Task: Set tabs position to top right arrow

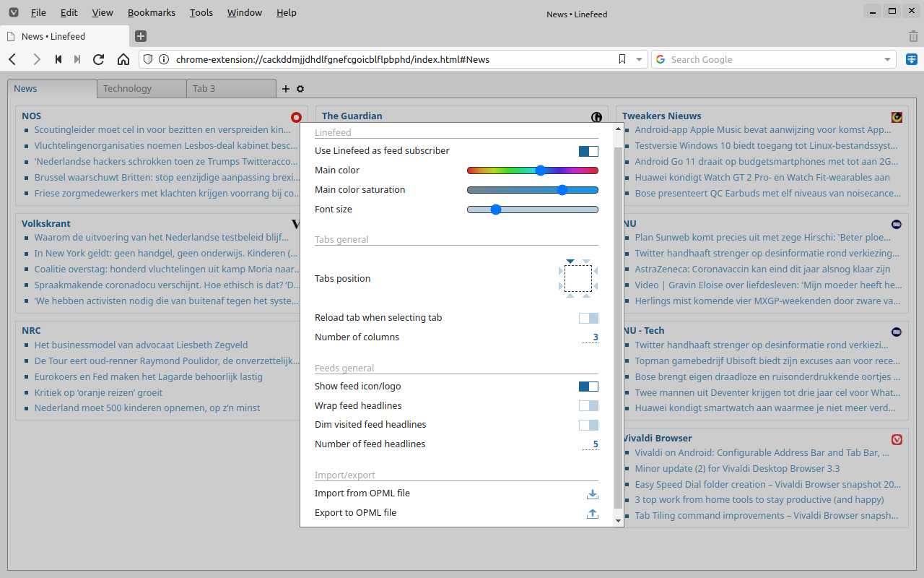Action: point(586,262)
